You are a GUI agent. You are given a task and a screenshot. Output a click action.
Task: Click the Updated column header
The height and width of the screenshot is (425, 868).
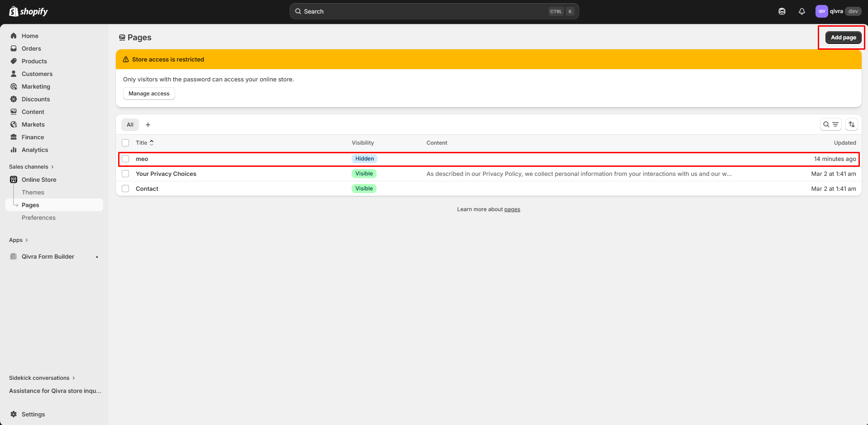[845, 143]
